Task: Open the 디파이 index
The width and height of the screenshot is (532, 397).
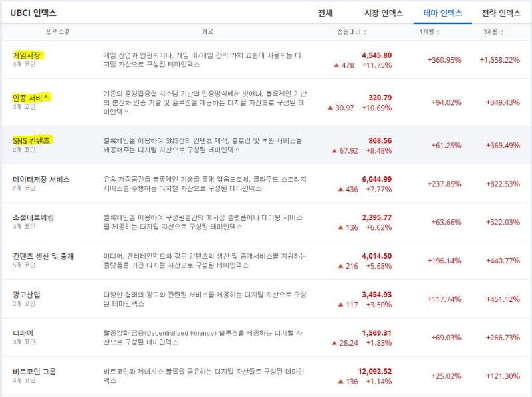Action: (23, 333)
